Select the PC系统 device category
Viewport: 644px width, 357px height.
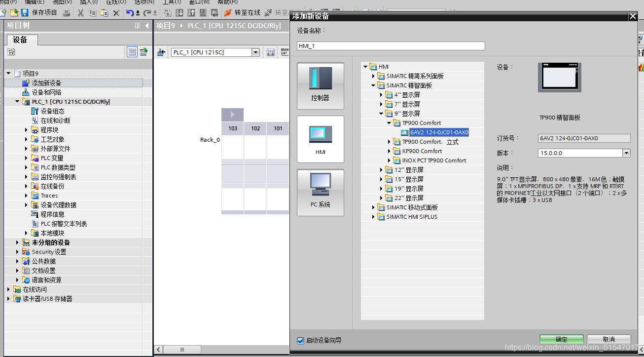321,193
